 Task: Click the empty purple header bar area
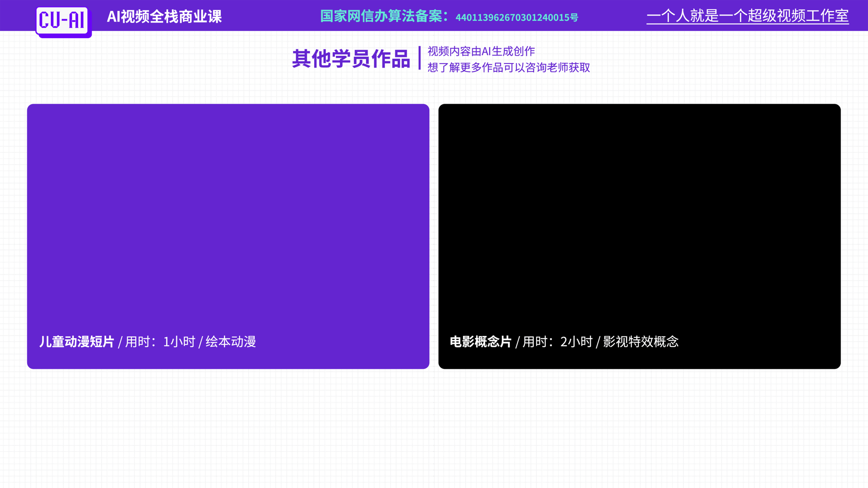click(270, 16)
